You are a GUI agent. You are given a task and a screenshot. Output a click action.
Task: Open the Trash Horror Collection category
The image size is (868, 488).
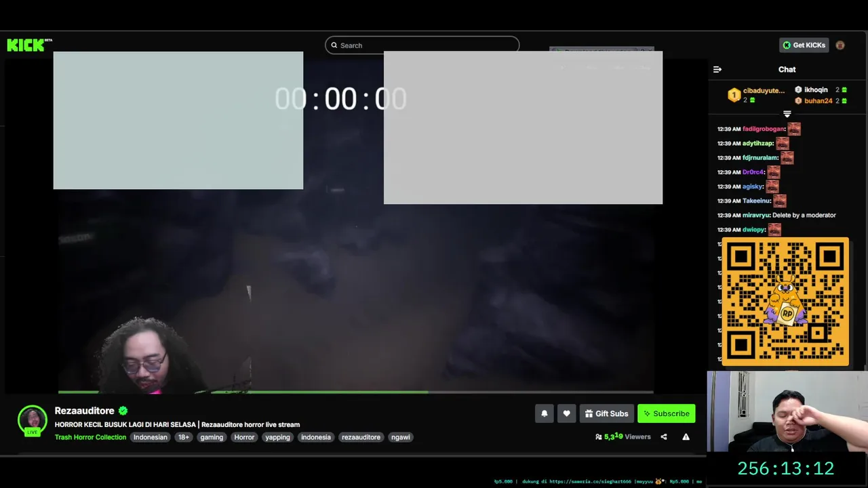tap(90, 437)
